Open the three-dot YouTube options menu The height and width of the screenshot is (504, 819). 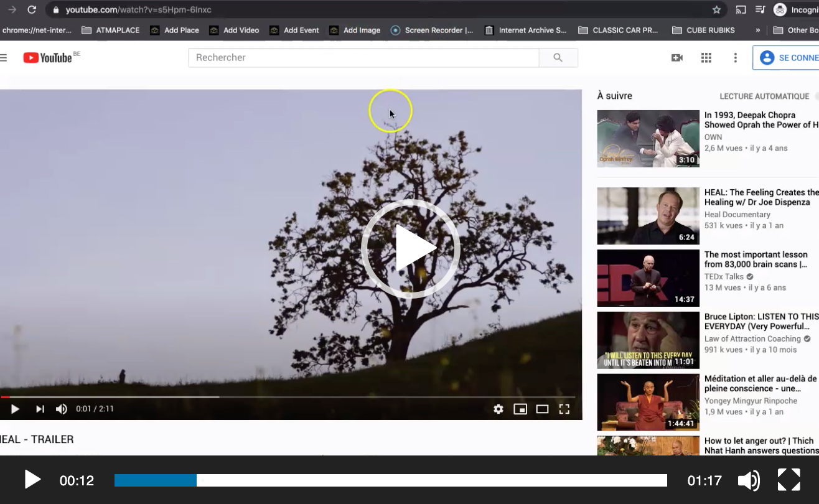click(736, 57)
